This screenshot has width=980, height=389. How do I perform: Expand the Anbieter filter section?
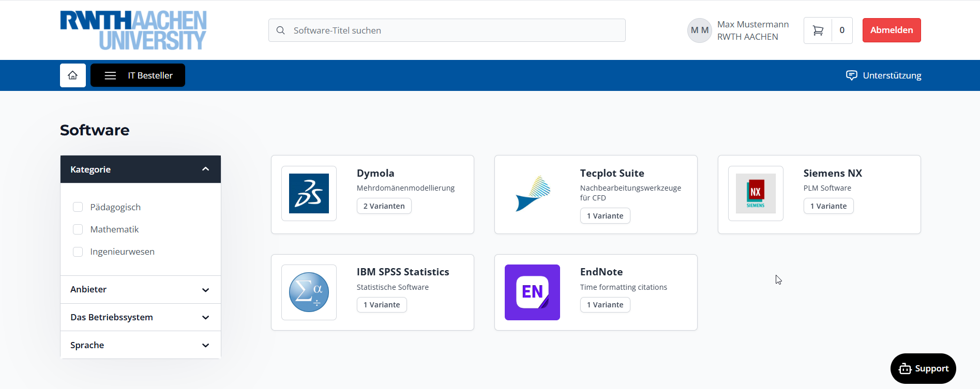coord(205,290)
